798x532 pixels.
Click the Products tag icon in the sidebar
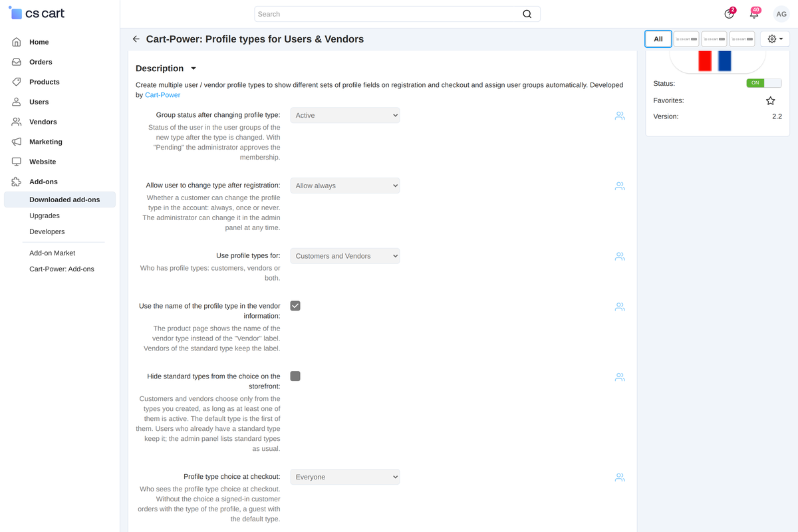pyautogui.click(x=17, y=82)
